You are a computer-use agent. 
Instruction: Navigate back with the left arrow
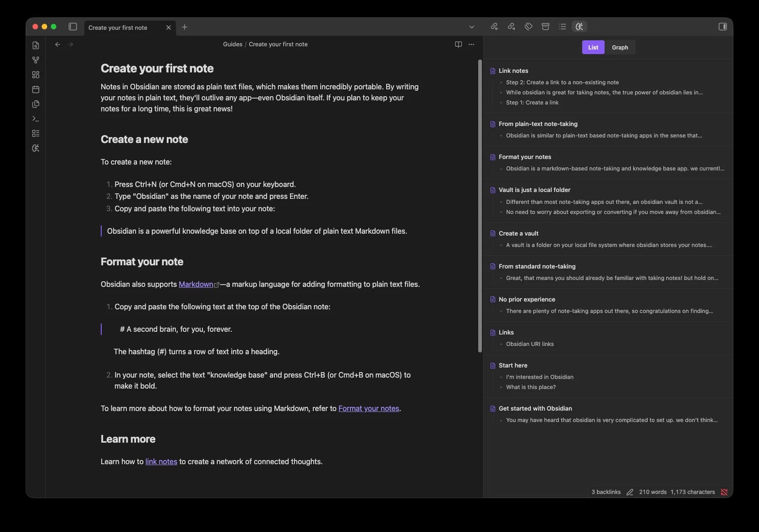tap(58, 44)
